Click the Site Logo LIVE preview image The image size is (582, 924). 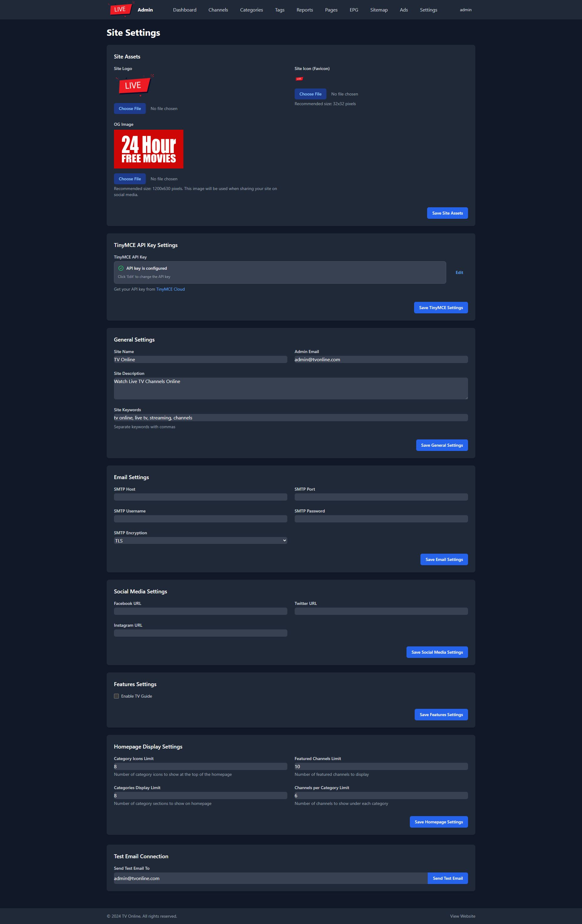coord(133,85)
